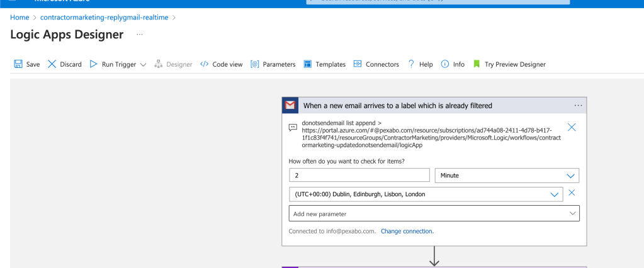Click Try Preview Designer text

pyautogui.click(x=515, y=64)
